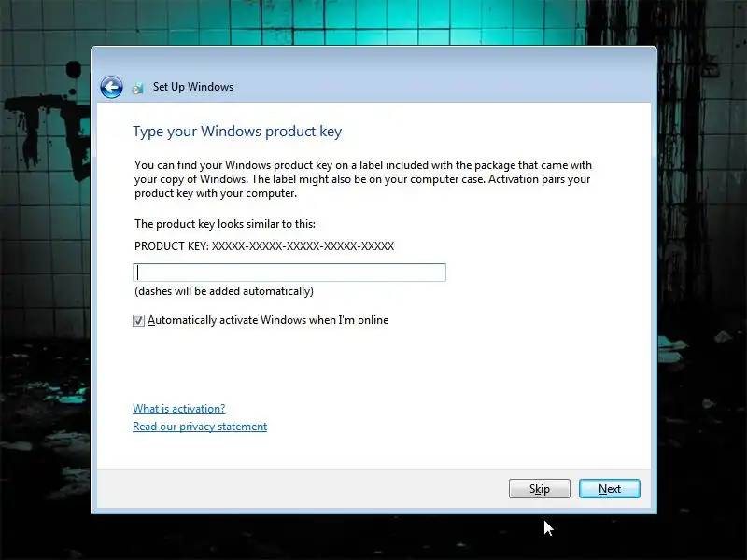Click The product key looks similar text
This screenshot has height=560, width=747.
point(225,224)
